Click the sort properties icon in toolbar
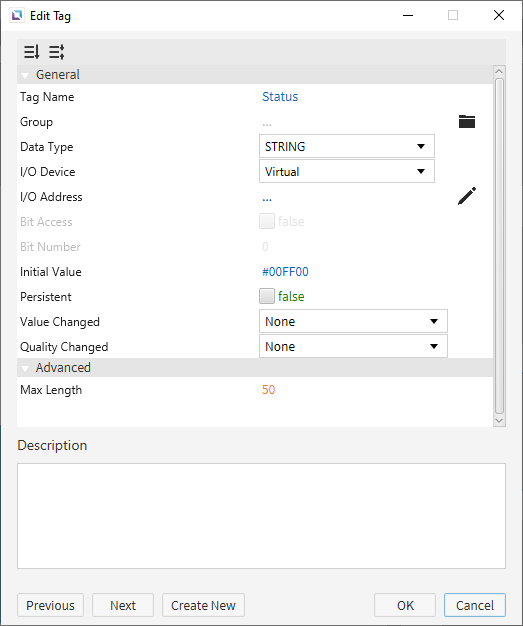Image resolution: width=523 pixels, height=626 pixels. (x=32, y=52)
